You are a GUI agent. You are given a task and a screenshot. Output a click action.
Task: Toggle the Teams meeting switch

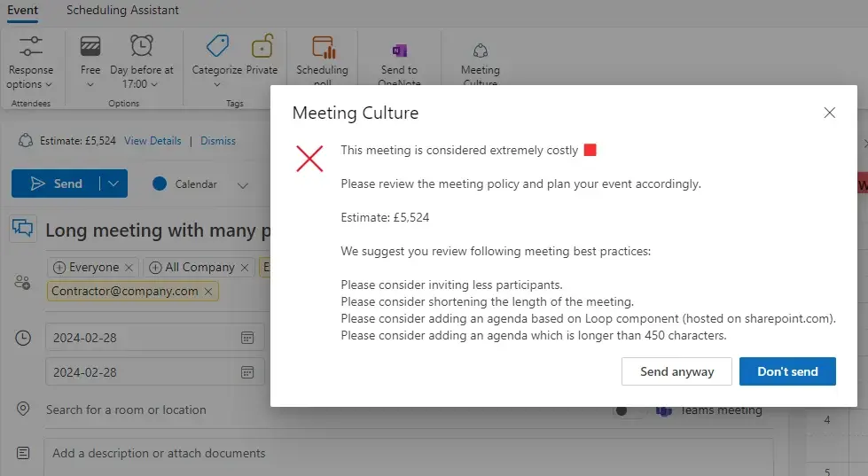click(x=629, y=410)
